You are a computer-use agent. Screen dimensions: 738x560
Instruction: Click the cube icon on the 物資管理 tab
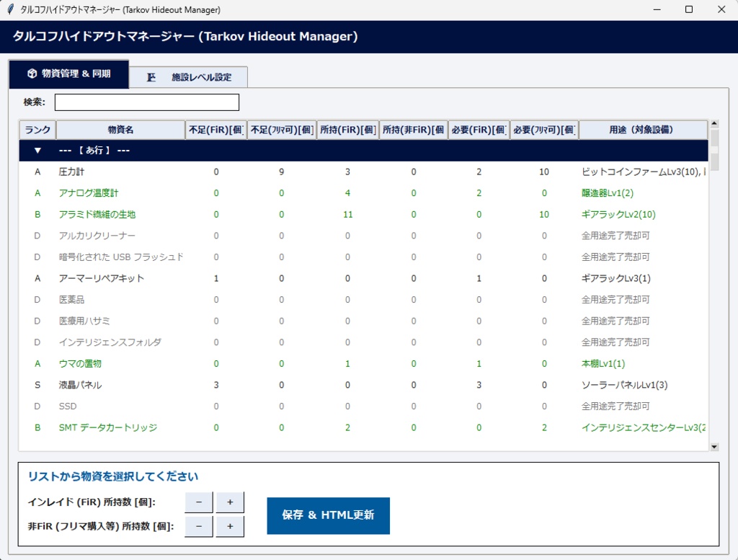(32, 74)
